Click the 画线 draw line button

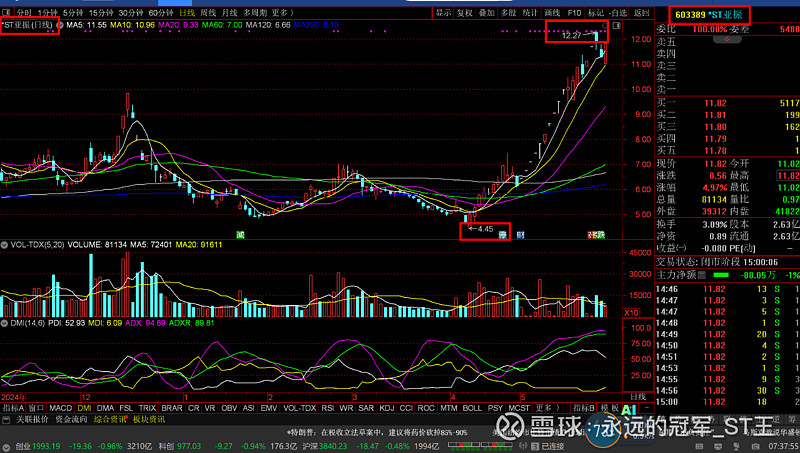(552, 13)
